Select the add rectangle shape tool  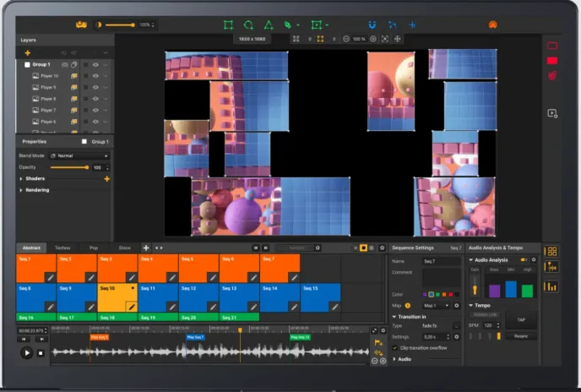228,24
